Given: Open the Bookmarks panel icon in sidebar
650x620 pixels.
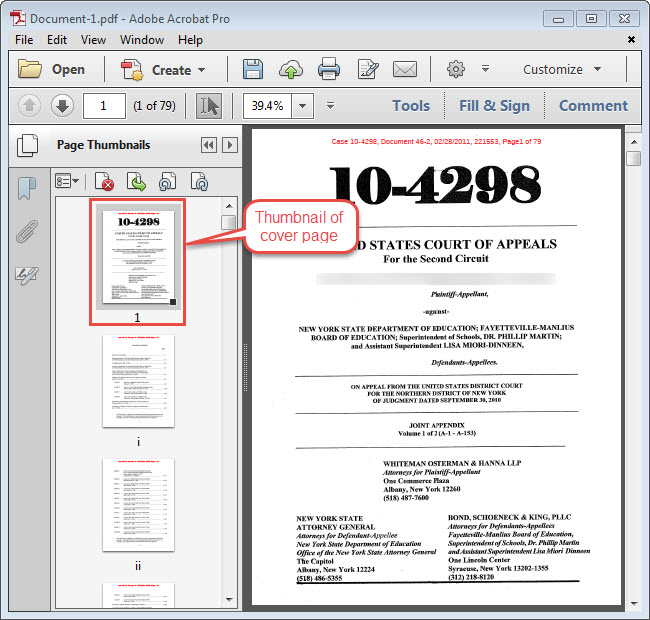Looking at the screenshot, I should pyautogui.click(x=27, y=188).
